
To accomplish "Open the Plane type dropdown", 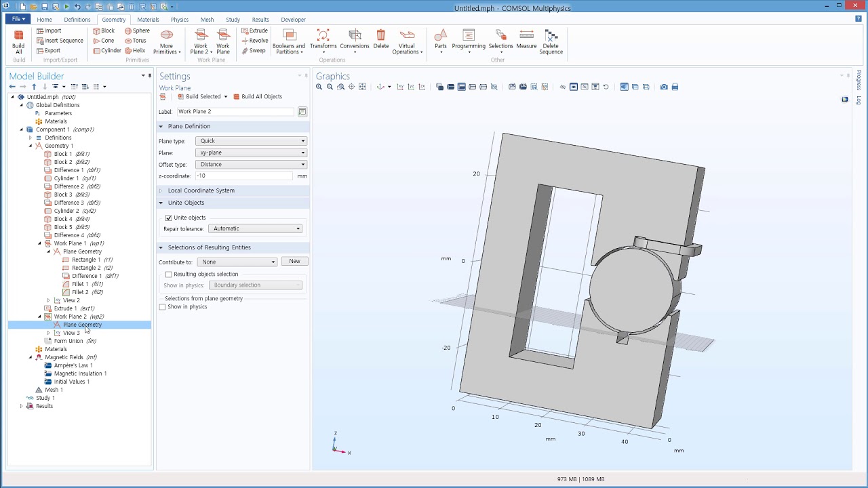I will [x=251, y=141].
